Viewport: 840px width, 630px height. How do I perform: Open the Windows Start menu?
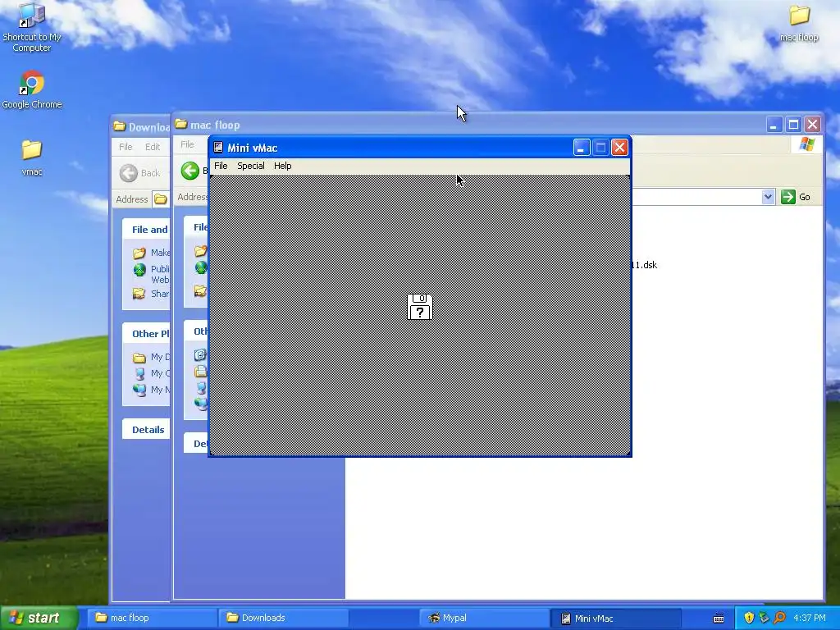38,618
